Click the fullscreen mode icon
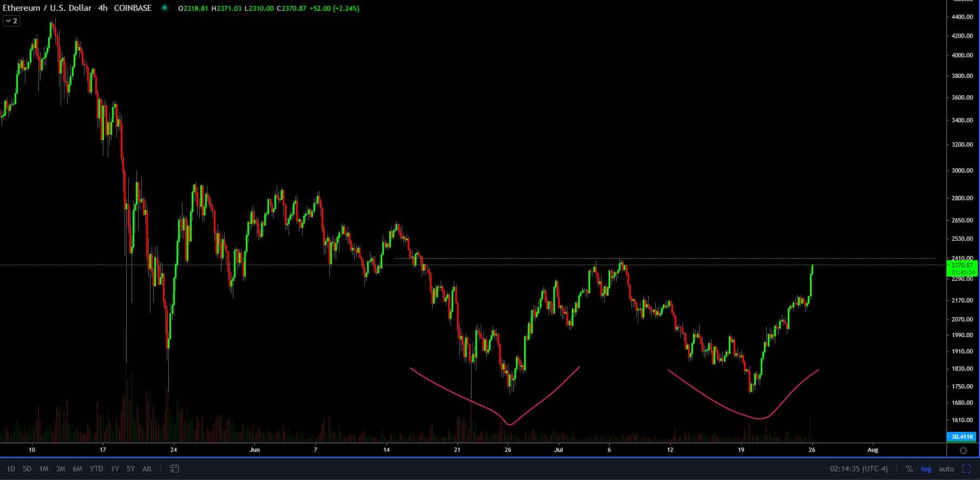 966,469
